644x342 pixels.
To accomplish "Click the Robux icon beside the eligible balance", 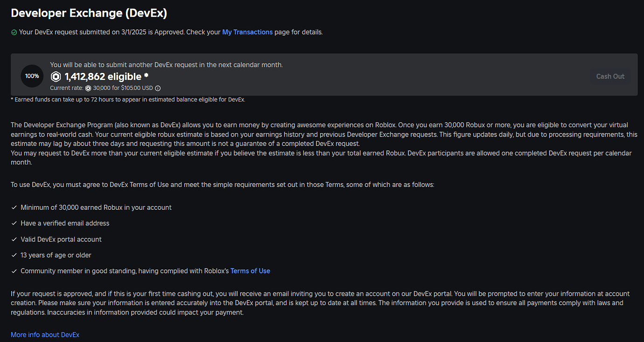I will [x=56, y=76].
